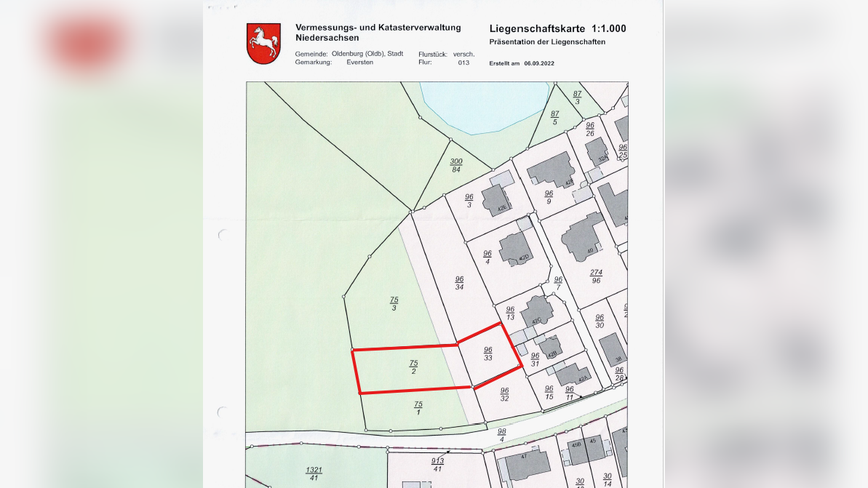Click the "Liegenschaftskarte 1:1.000" title

click(557, 29)
